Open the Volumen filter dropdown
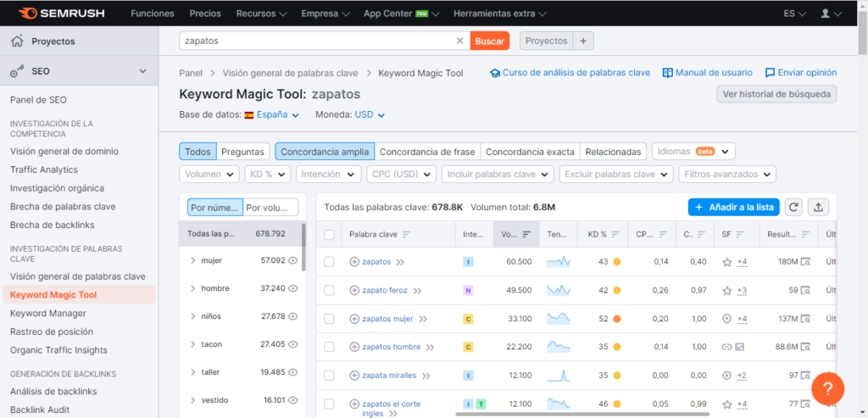The image size is (868, 418). click(x=209, y=174)
